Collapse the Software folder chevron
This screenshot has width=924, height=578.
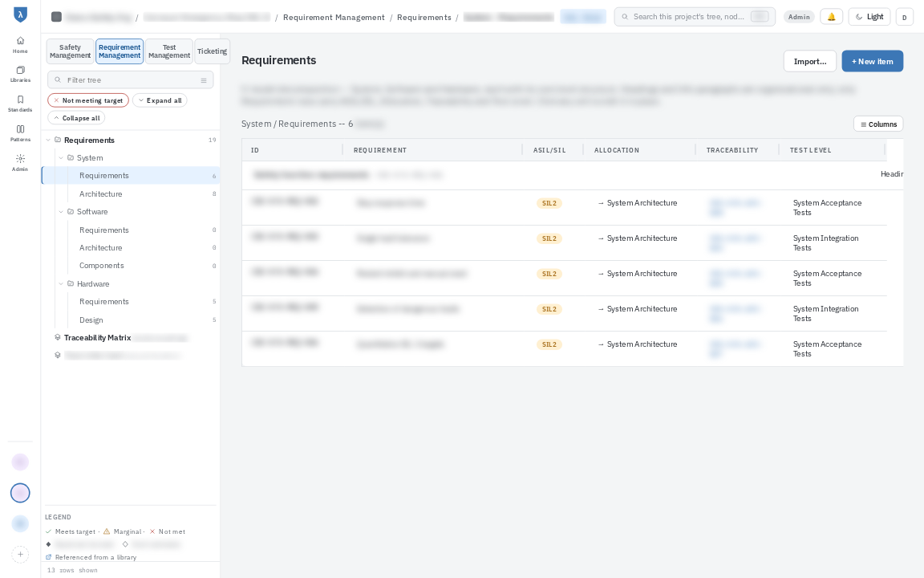tap(61, 212)
